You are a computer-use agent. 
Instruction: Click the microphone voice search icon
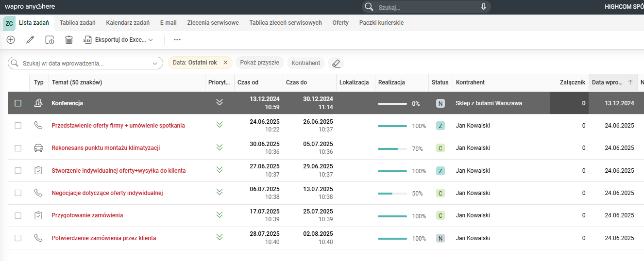tap(484, 7)
